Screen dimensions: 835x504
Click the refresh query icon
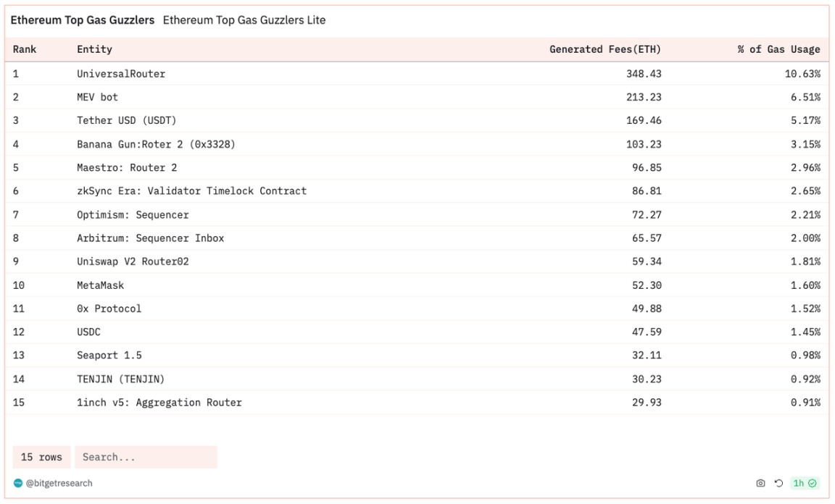(778, 483)
